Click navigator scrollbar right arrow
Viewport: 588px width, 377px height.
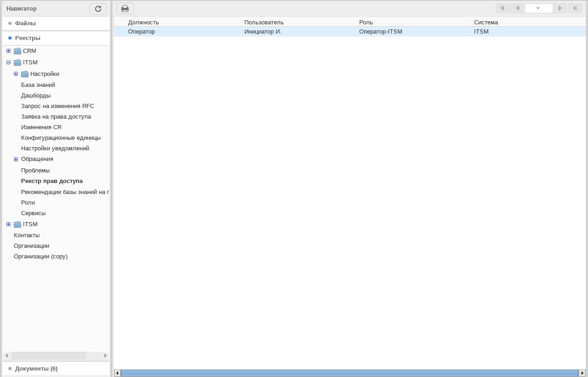[105, 356]
